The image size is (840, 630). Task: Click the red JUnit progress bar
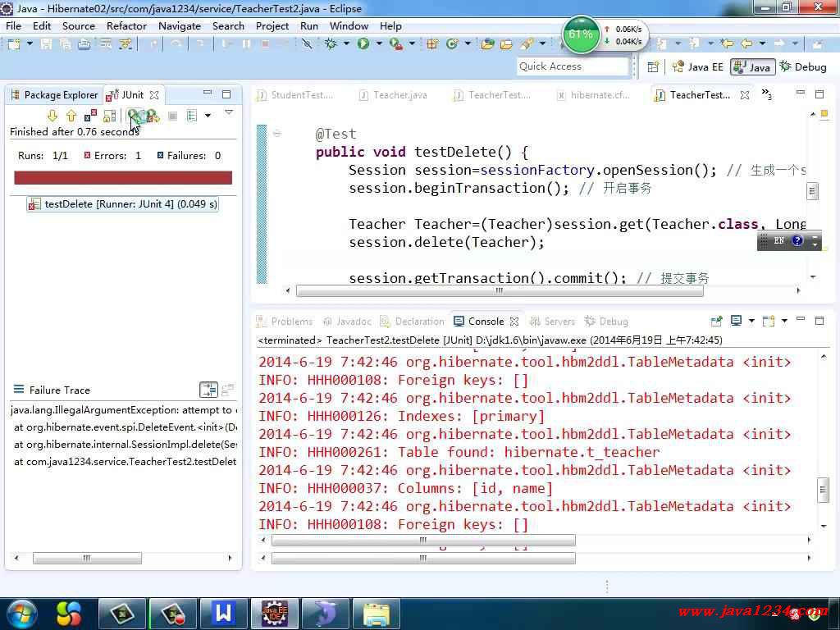click(x=123, y=178)
